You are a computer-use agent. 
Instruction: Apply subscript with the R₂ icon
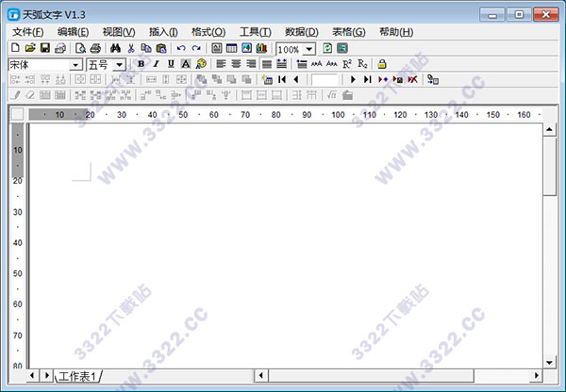click(x=362, y=64)
